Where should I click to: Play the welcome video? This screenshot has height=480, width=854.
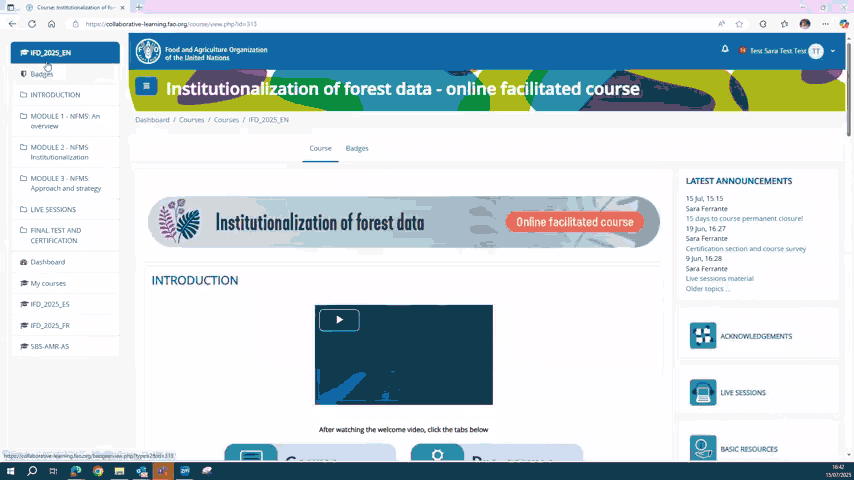pyautogui.click(x=339, y=320)
